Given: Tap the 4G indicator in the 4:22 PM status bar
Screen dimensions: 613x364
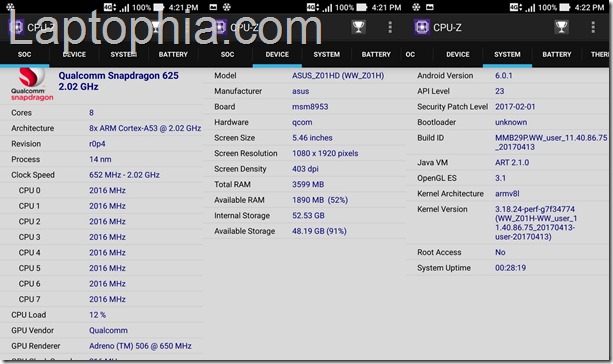Looking at the screenshot, I should coord(516,7).
